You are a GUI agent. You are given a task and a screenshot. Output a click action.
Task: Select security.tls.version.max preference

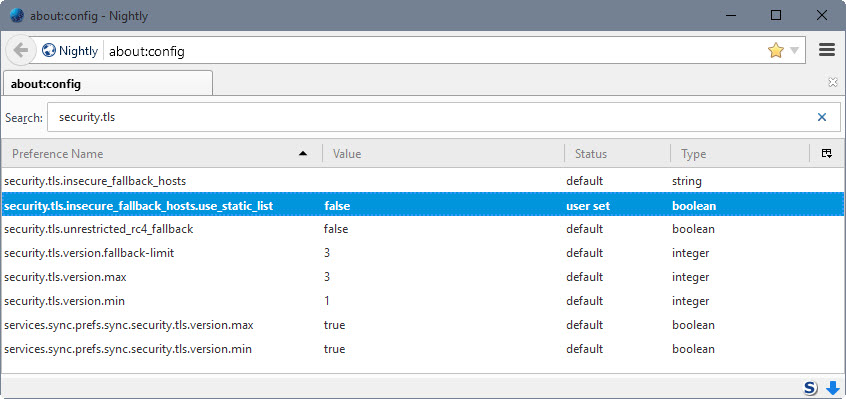pyautogui.click(x=423, y=277)
